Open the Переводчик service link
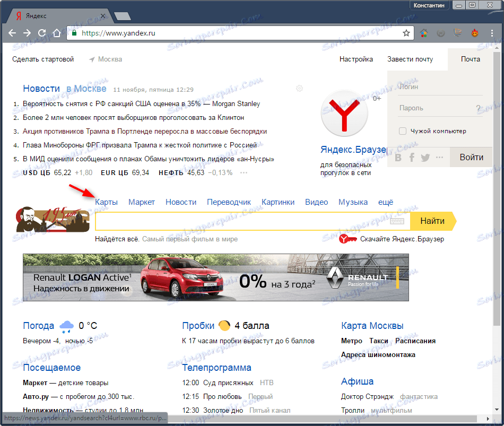This screenshot has height=426, width=504. [229, 202]
